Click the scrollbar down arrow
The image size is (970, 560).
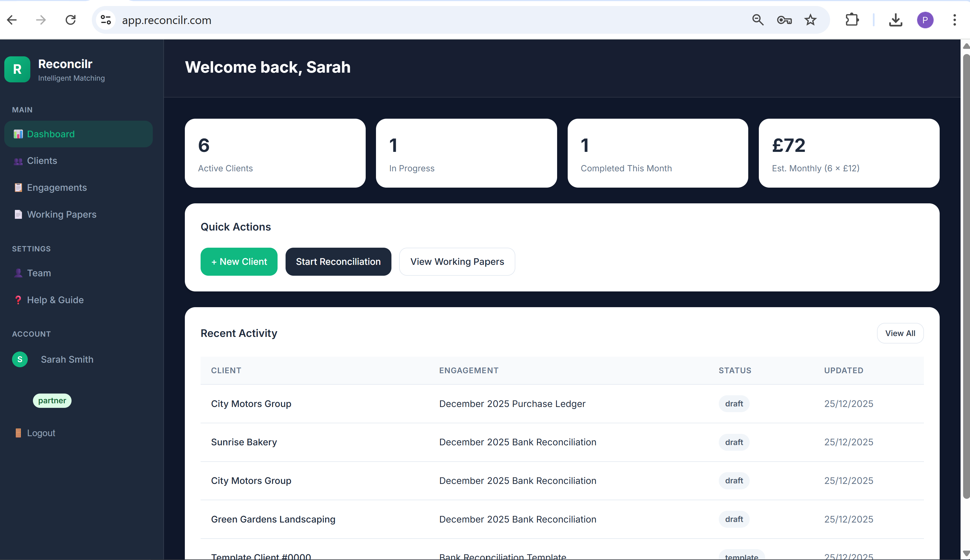tap(966, 553)
